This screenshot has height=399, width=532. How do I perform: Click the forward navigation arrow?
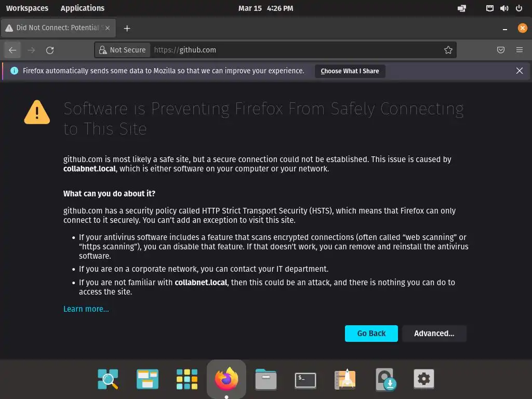[31, 50]
